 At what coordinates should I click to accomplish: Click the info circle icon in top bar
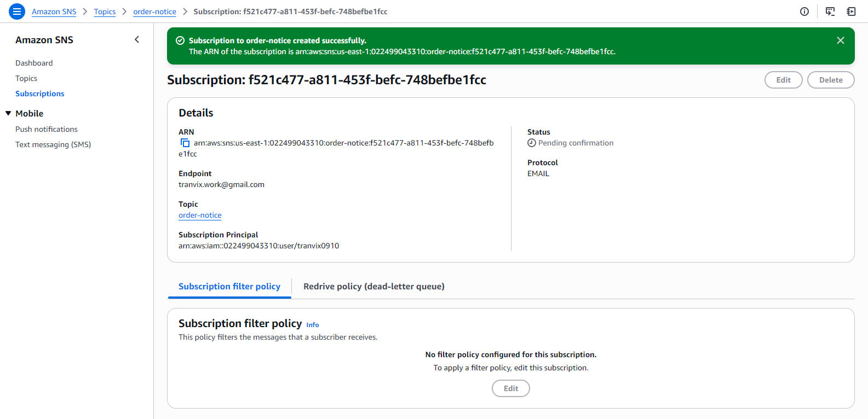pyautogui.click(x=804, y=11)
